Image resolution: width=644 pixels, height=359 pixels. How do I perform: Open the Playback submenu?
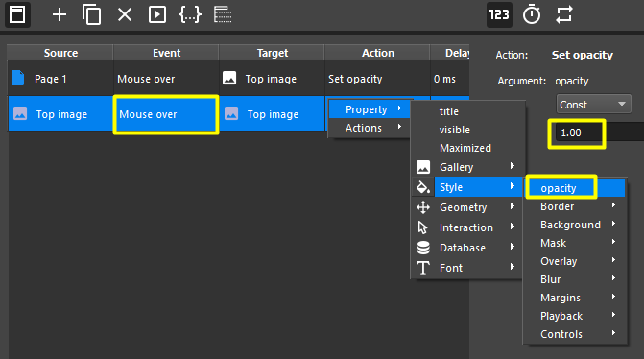click(x=575, y=316)
